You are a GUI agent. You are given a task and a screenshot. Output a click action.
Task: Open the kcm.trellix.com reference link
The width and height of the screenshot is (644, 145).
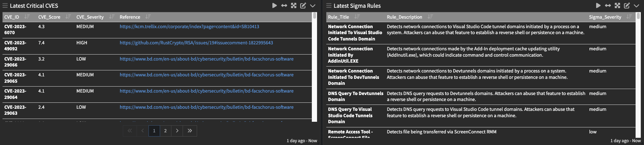[189, 27]
